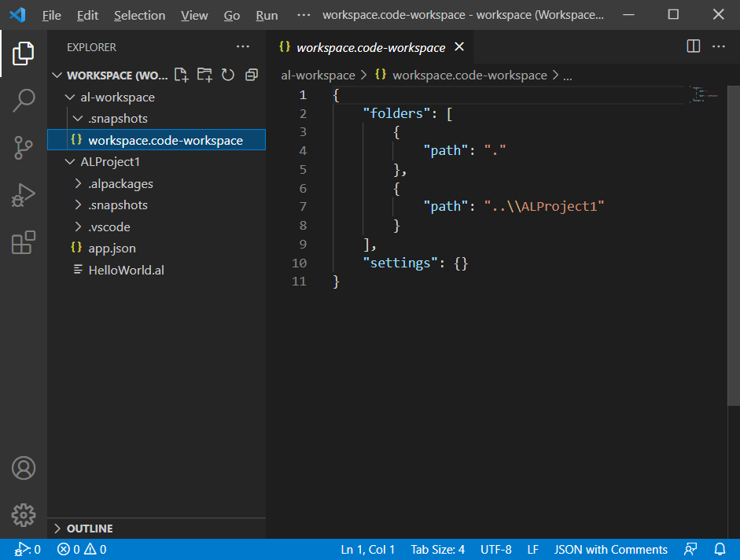Open the notifications bell in the status bar
This screenshot has width=740, height=560.
720,549
